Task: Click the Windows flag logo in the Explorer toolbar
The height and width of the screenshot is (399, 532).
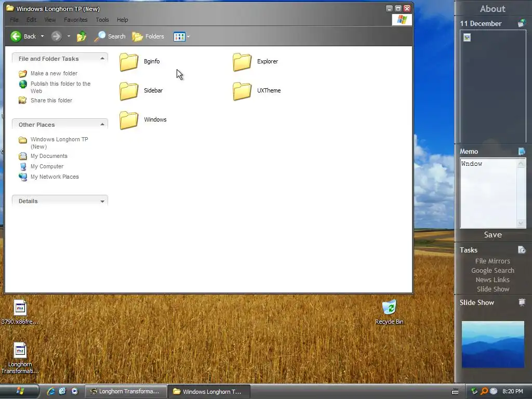Action: (402, 20)
